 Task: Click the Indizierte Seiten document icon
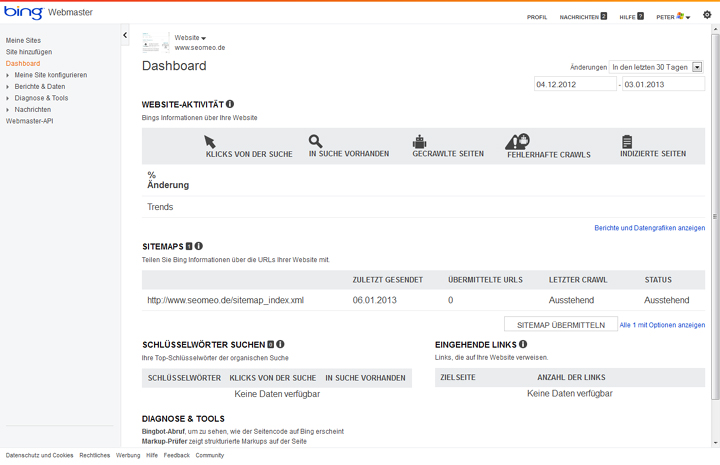(627, 141)
